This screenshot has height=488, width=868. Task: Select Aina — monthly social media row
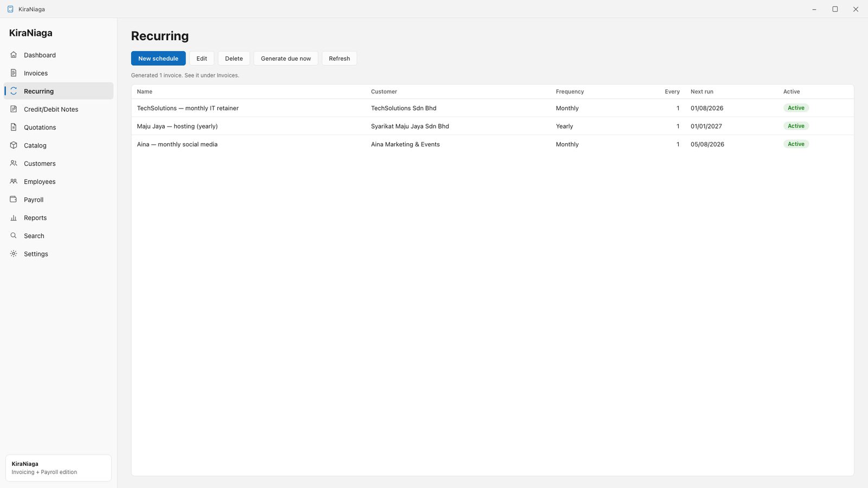click(x=493, y=144)
